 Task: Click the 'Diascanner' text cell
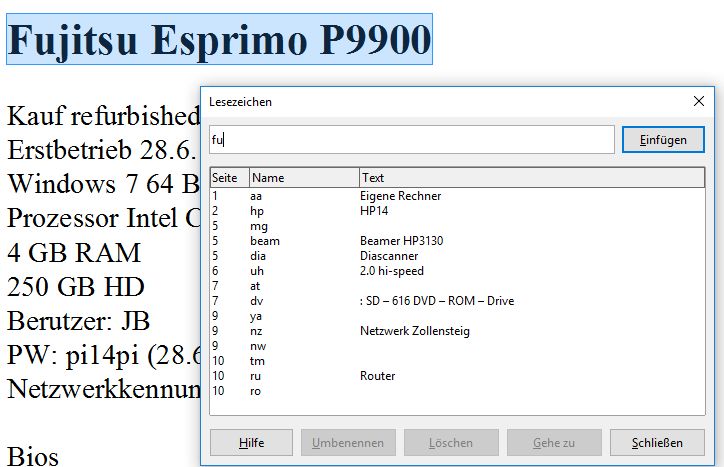click(389, 256)
